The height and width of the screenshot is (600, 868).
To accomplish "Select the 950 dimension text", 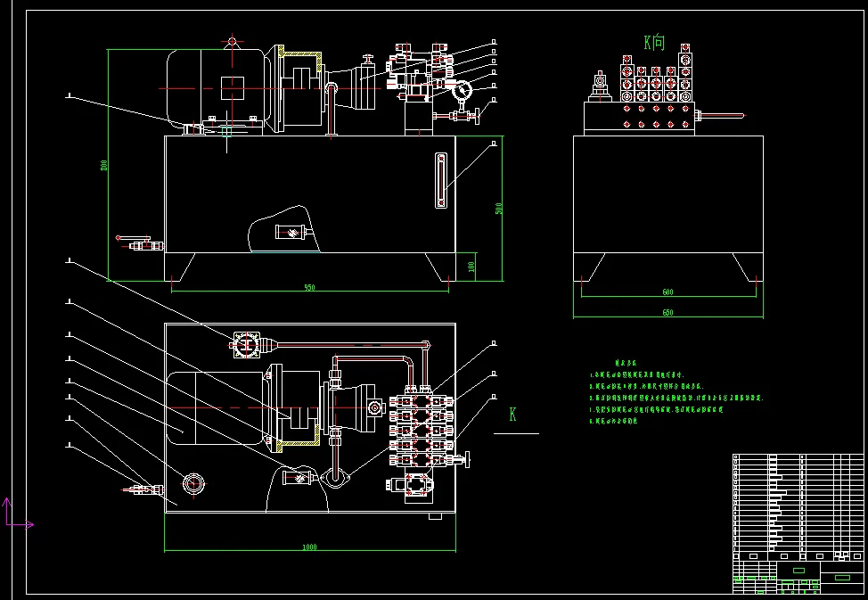I will tap(309, 288).
